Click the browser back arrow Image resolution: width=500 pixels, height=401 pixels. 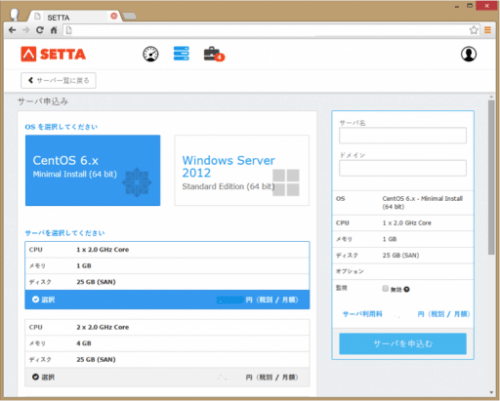click(12, 30)
